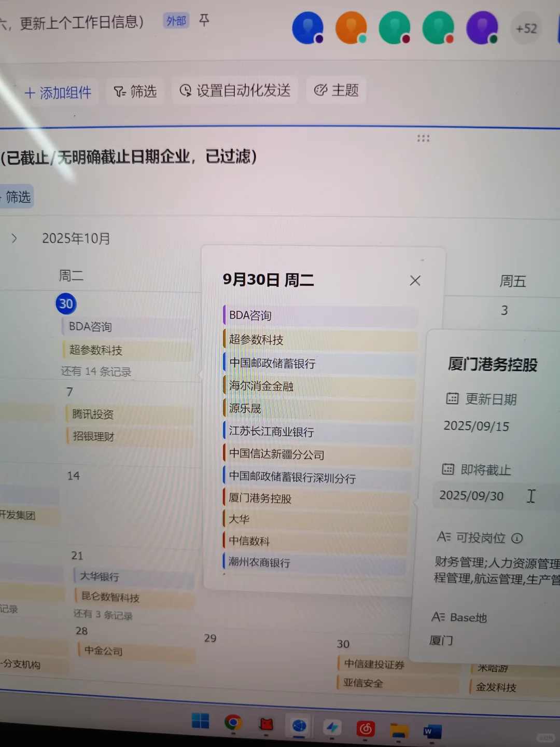Select 超参数科技 in the popup list
560x747 pixels.
click(320, 340)
